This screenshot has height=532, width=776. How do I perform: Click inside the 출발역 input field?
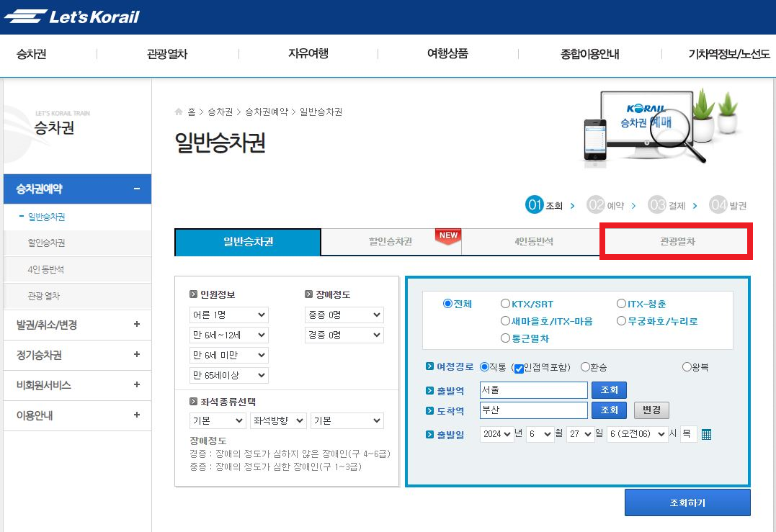[533, 392]
